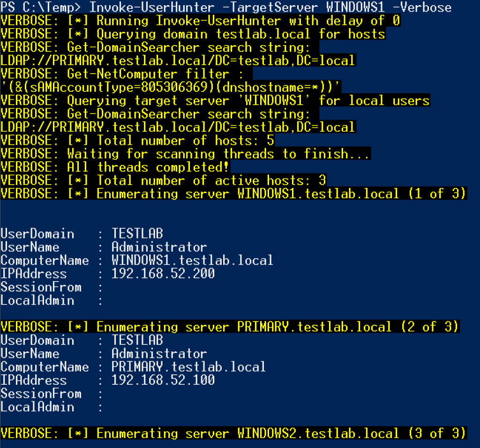Click the 'Get-NetComputer filter' verbose line
480x448 pixels.
click(127, 74)
